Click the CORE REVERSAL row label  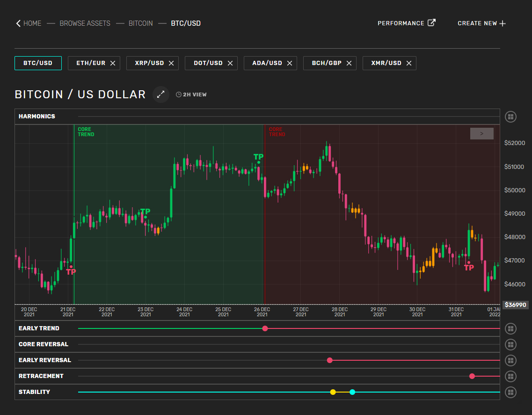[44, 344]
